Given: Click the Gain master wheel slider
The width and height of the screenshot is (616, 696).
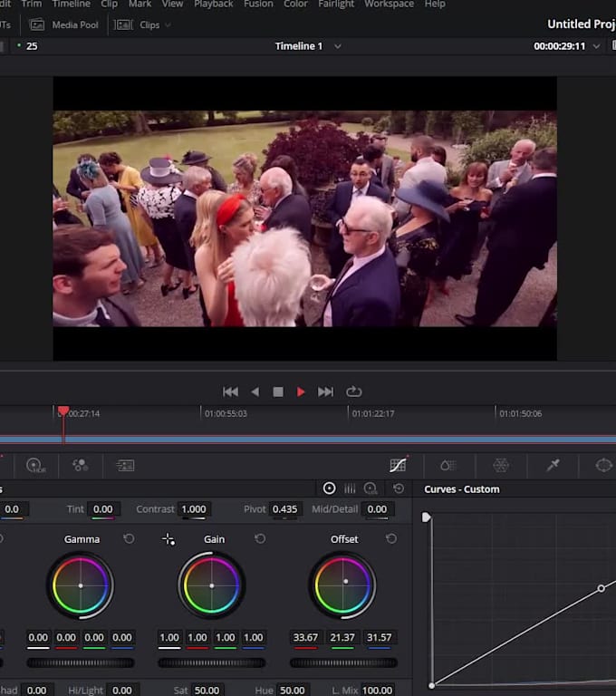Looking at the screenshot, I should (x=212, y=662).
